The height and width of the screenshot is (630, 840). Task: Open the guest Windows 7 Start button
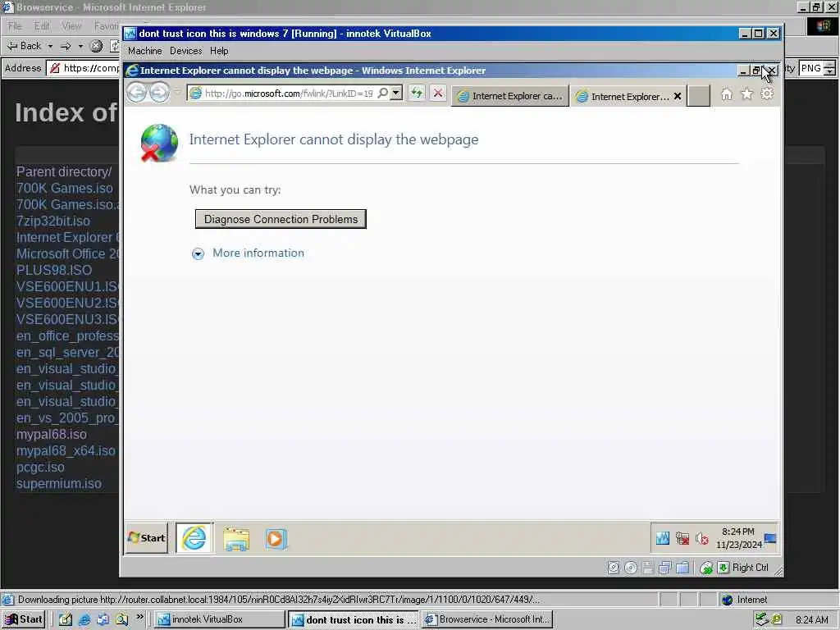(x=147, y=538)
